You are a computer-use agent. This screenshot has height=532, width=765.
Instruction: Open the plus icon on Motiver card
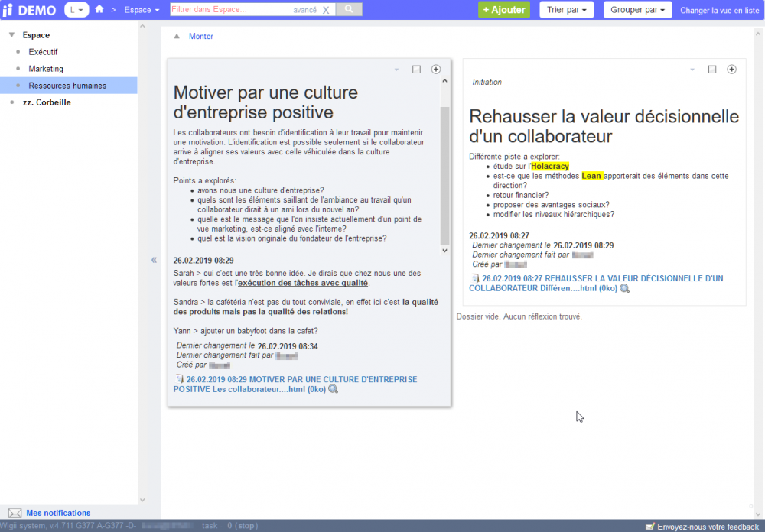(436, 70)
